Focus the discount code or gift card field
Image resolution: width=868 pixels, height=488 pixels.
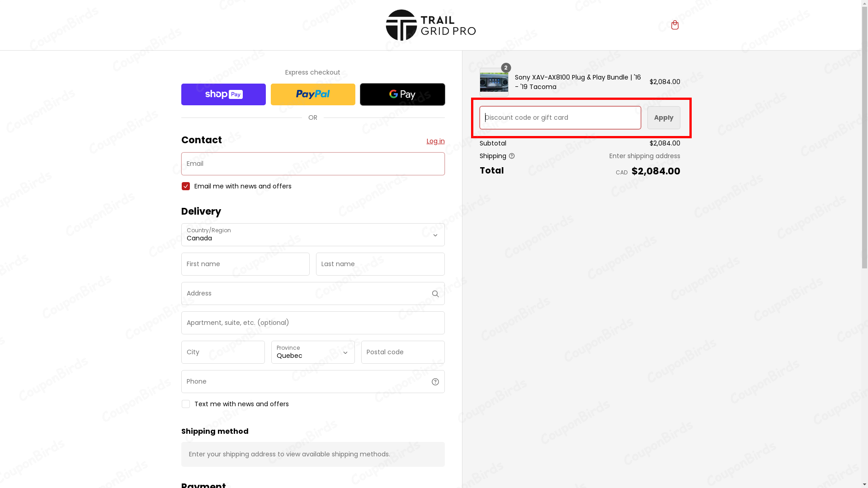pyautogui.click(x=560, y=117)
